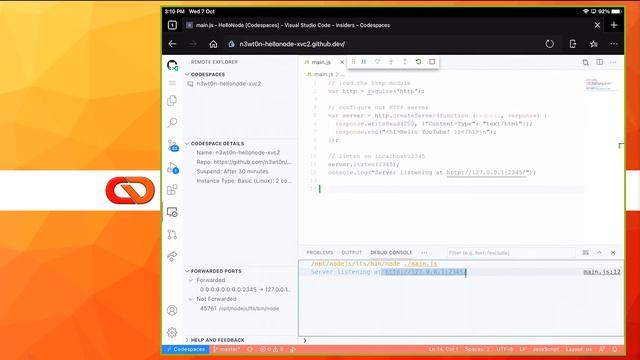Open the notifications bell in status bar
The height and width of the screenshot is (360, 640).
click(x=615, y=349)
